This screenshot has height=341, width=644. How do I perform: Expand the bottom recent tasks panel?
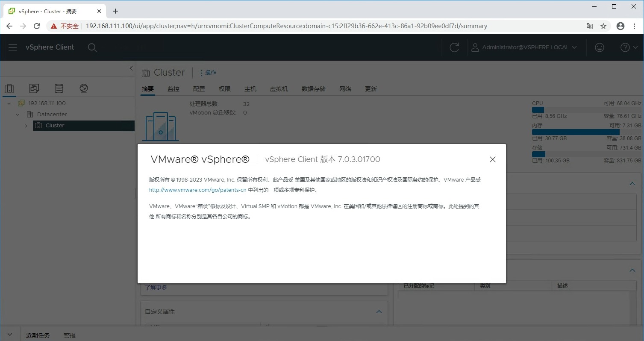coord(10,335)
